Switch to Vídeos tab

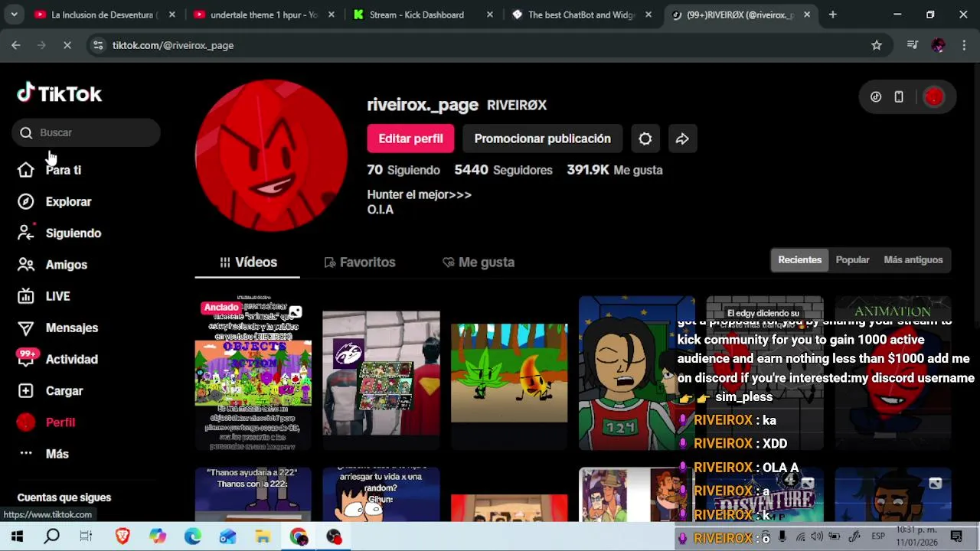pyautogui.click(x=248, y=262)
